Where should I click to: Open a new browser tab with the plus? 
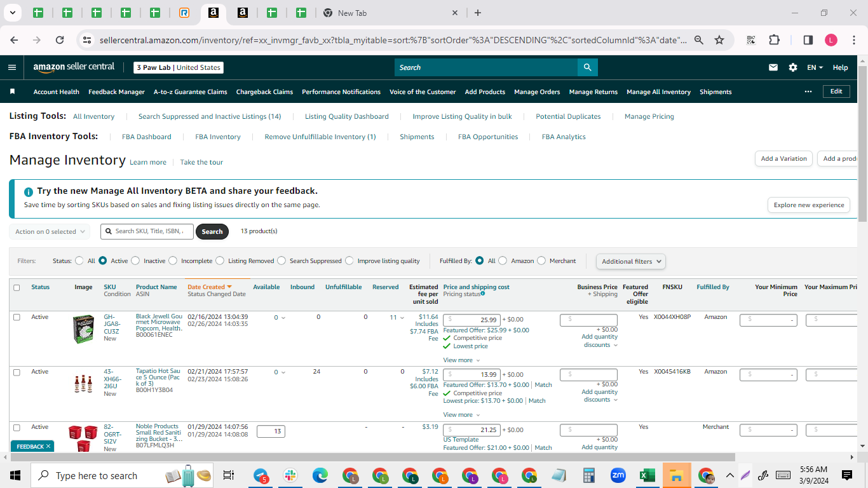pyautogui.click(x=478, y=13)
